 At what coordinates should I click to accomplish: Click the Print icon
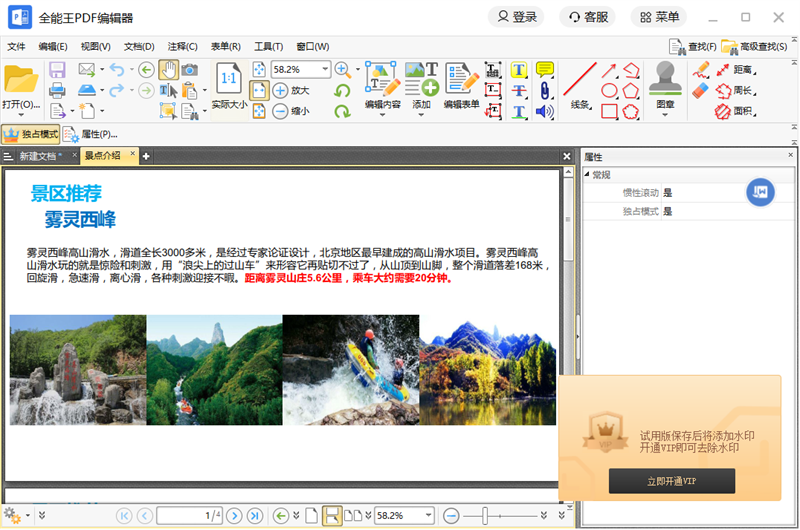tap(57, 91)
